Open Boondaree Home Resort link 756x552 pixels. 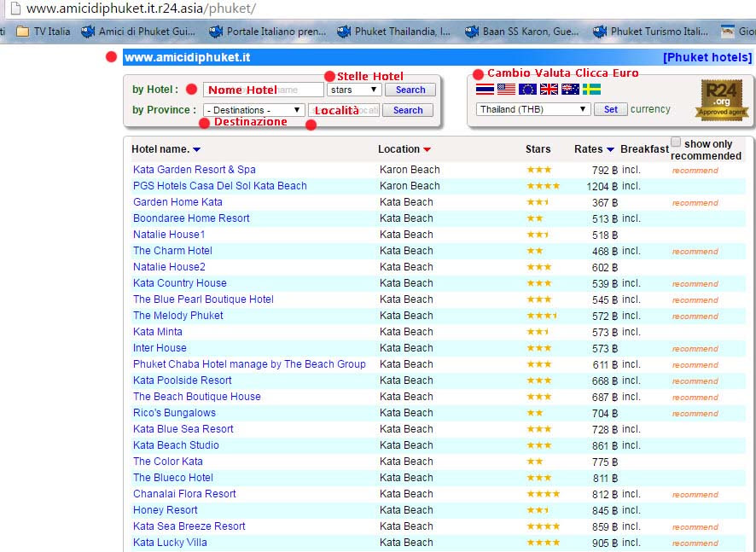click(191, 218)
